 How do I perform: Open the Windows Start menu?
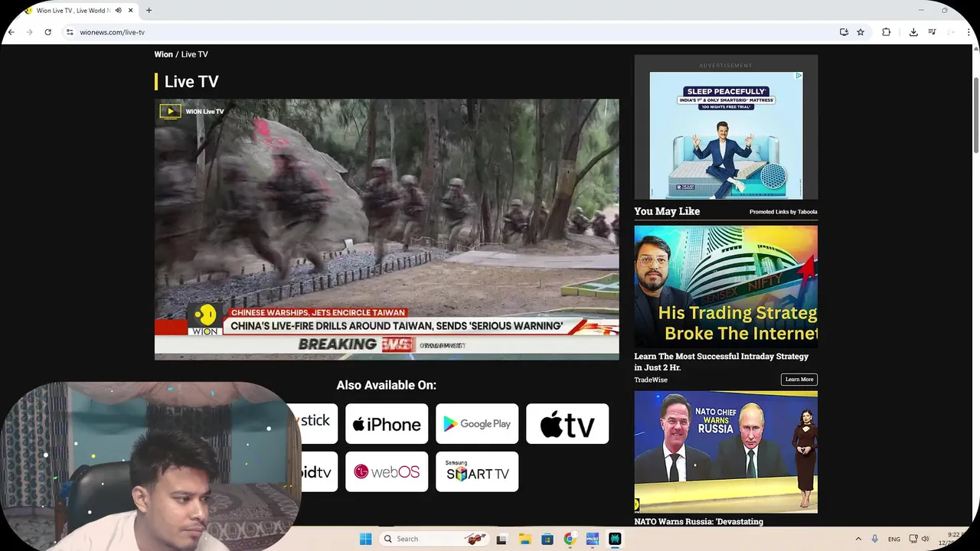pyautogui.click(x=365, y=539)
